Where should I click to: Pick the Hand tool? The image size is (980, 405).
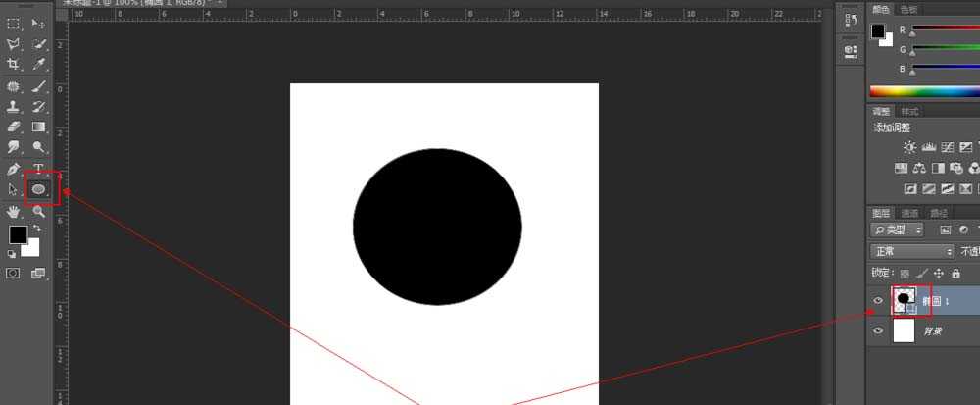[x=14, y=211]
